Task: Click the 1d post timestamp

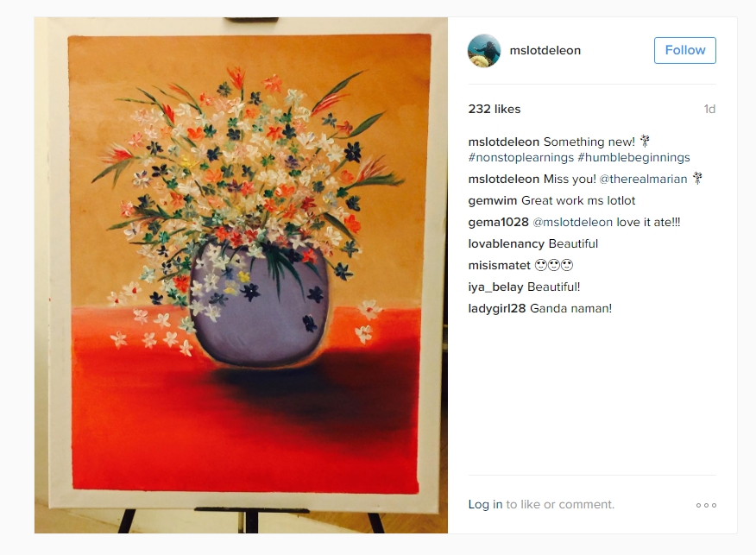Action: [x=709, y=109]
